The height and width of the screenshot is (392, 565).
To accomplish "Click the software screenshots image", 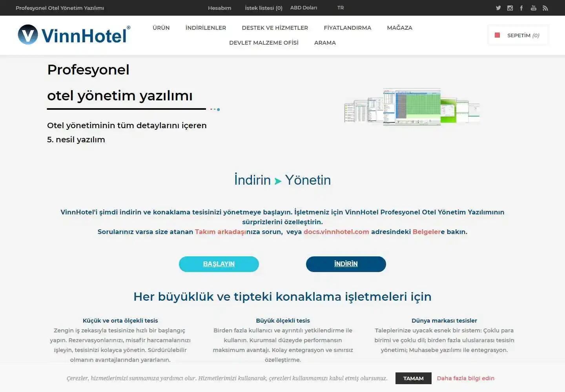I will pos(412,107).
